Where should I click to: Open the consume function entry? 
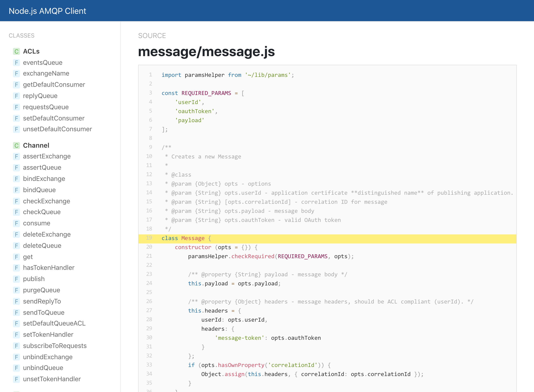36,223
